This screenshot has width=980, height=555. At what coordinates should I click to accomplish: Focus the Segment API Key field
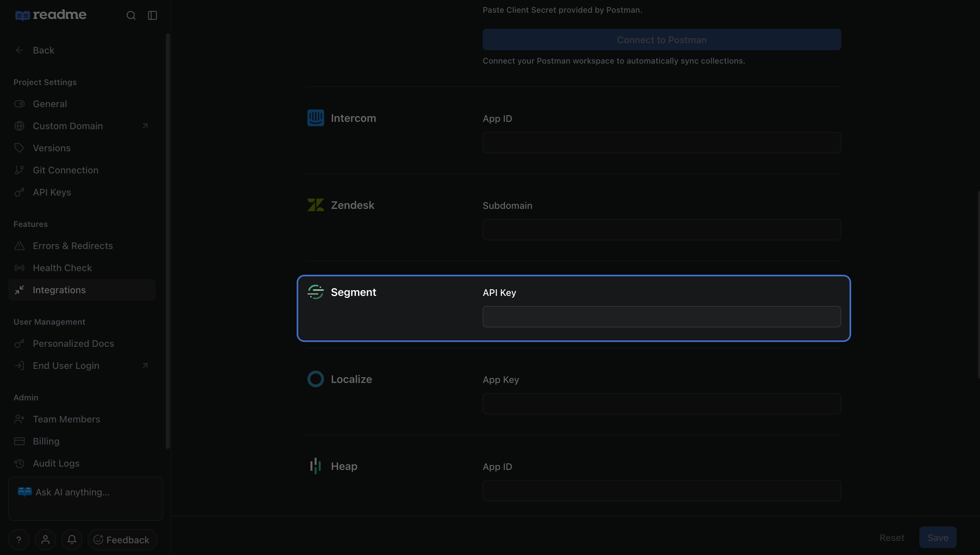pos(662,317)
